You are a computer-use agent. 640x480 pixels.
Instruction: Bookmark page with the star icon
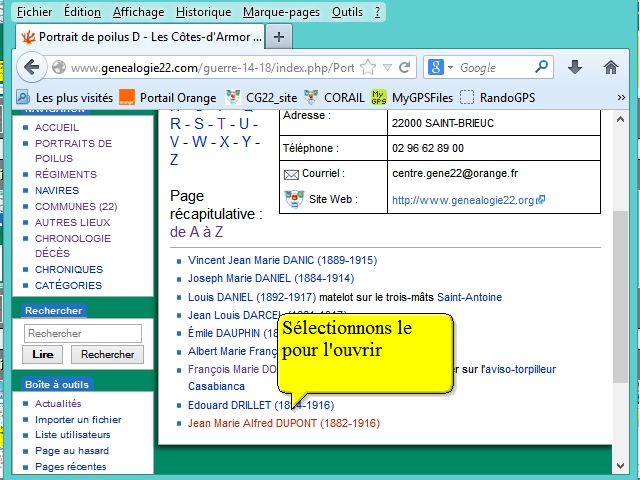pyautogui.click(x=368, y=67)
